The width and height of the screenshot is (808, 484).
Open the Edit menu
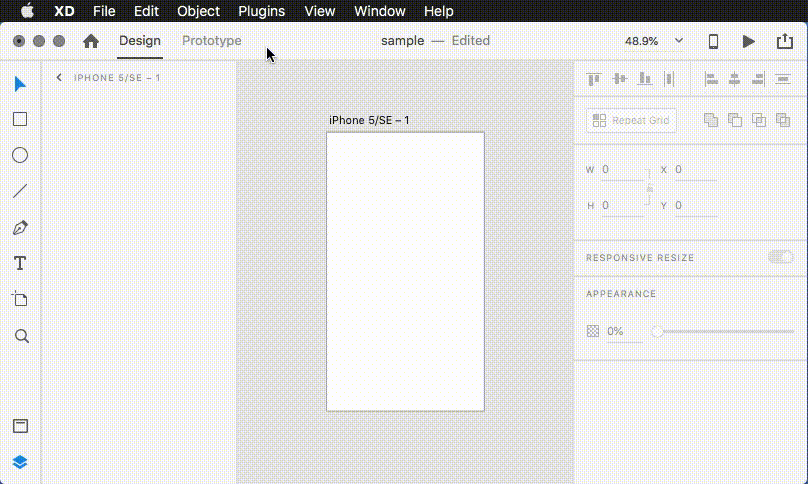pos(146,11)
